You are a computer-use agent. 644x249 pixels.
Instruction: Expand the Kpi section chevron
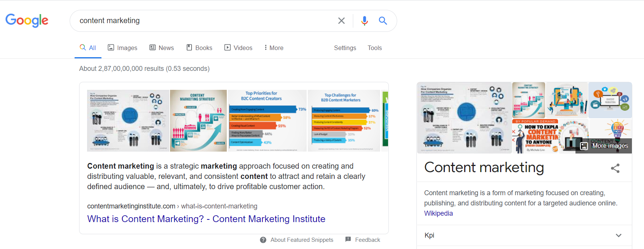click(619, 235)
